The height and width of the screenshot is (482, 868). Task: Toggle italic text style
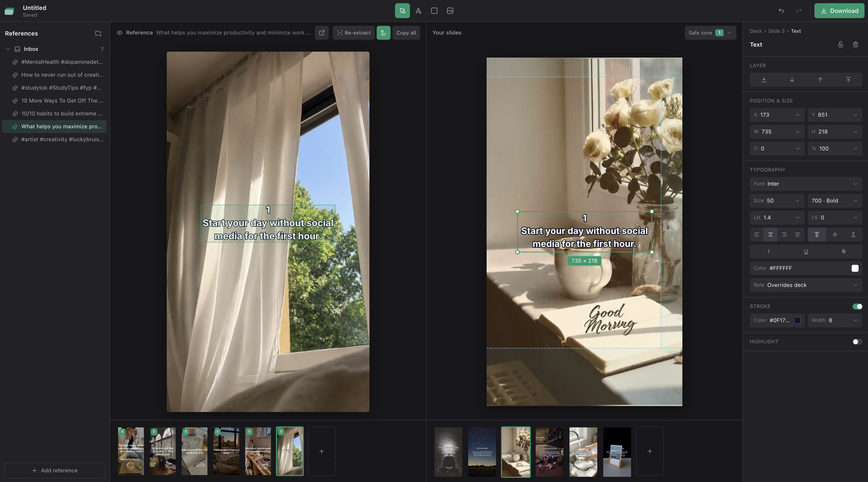tap(768, 251)
